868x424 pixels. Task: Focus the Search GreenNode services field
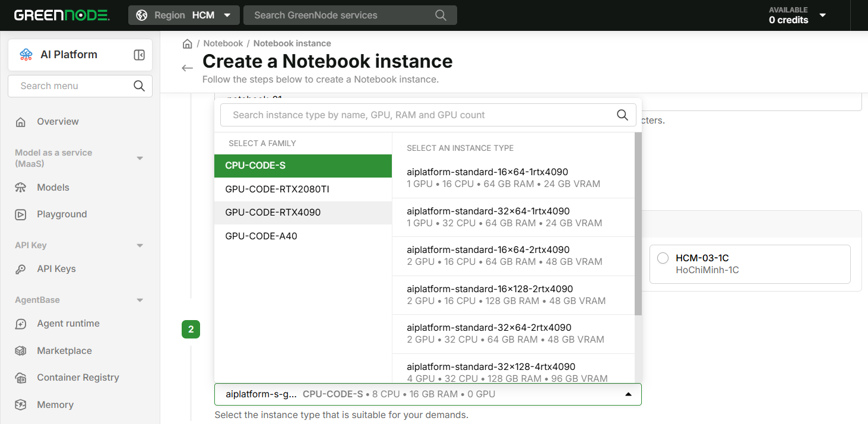point(350,15)
